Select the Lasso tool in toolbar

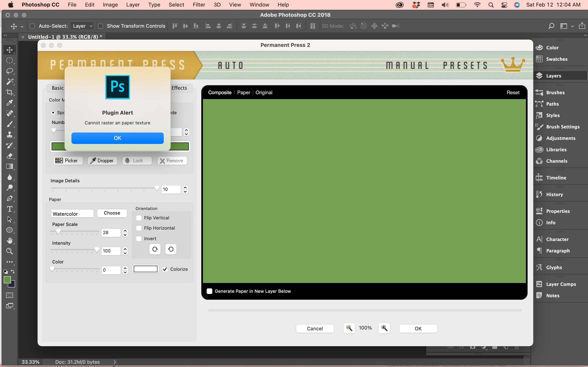pyautogui.click(x=9, y=71)
